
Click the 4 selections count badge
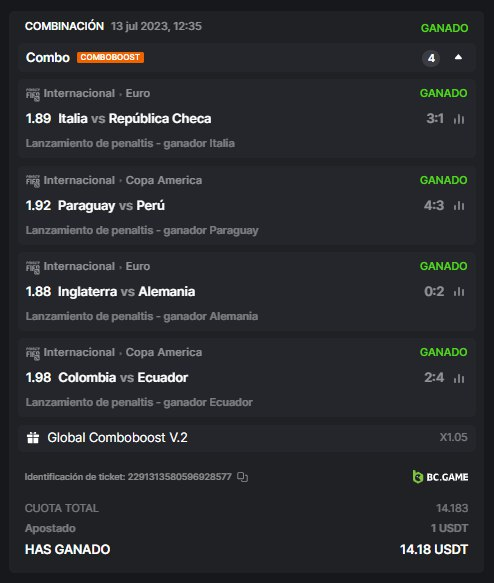pyautogui.click(x=431, y=58)
